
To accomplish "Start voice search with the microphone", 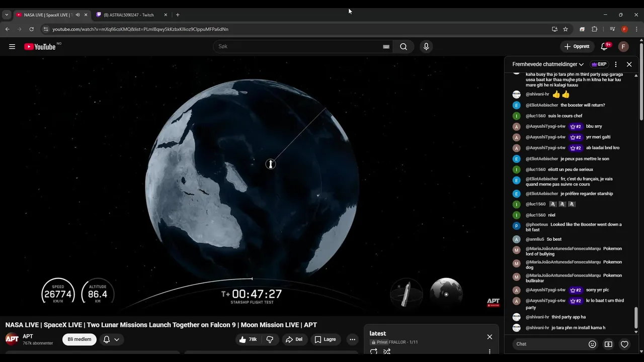I will pyautogui.click(x=426, y=47).
